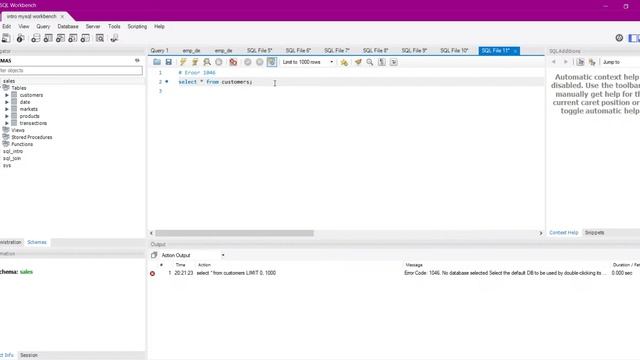Screen dimensions: 640x360
Task: Run EXPLAIN on the current statement
Action: pos(207,62)
